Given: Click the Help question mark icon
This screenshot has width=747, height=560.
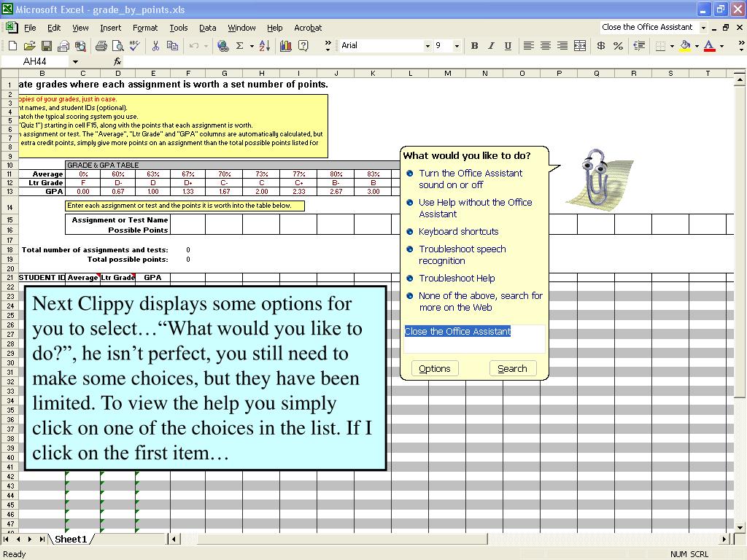Looking at the screenshot, I should click(x=303, y=46).
